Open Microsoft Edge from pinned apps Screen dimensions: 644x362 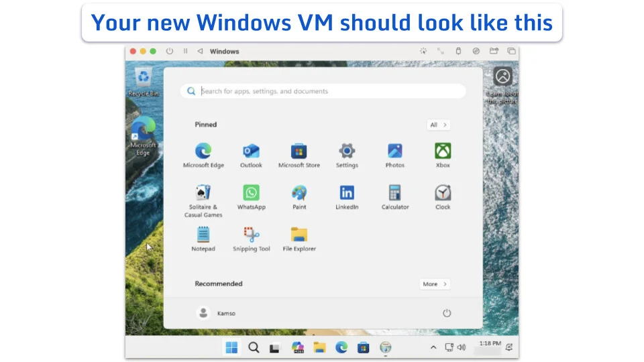pos(203,156)
